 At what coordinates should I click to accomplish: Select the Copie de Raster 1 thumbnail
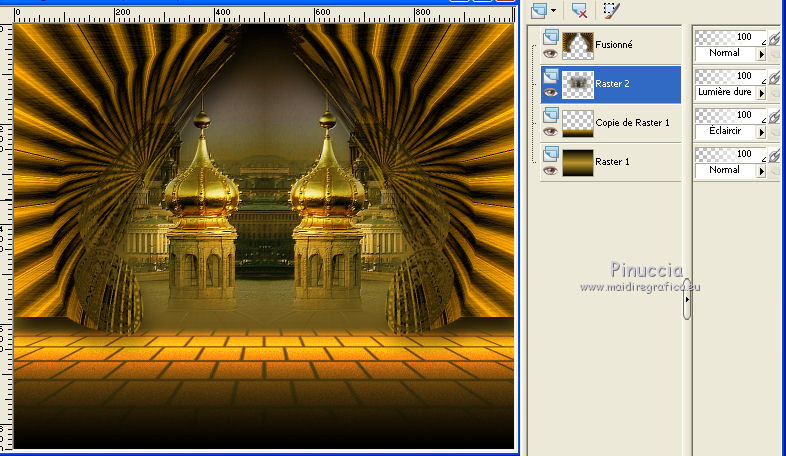click(577, 124)
